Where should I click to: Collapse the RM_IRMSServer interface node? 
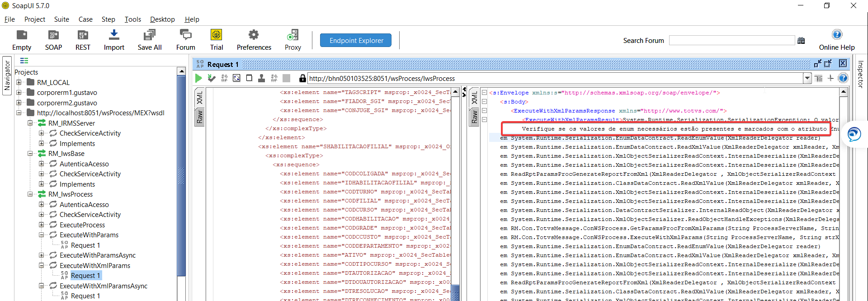(x=30, y=123)
